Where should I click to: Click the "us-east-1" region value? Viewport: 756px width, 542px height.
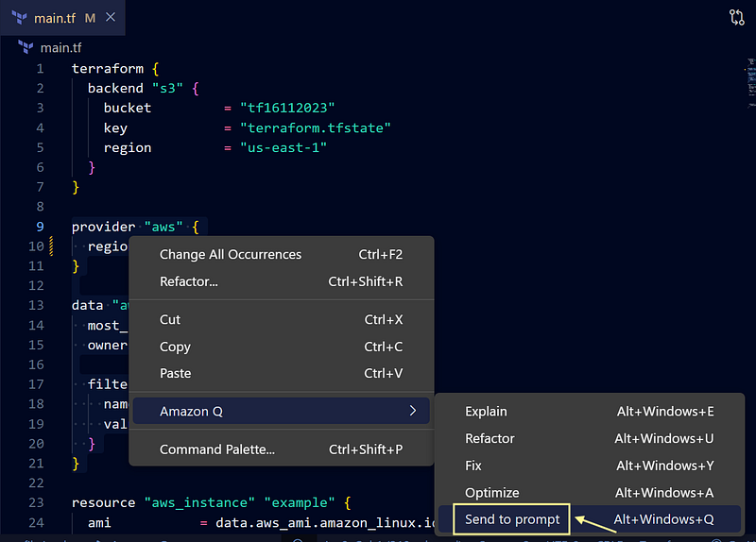point(283,148)
